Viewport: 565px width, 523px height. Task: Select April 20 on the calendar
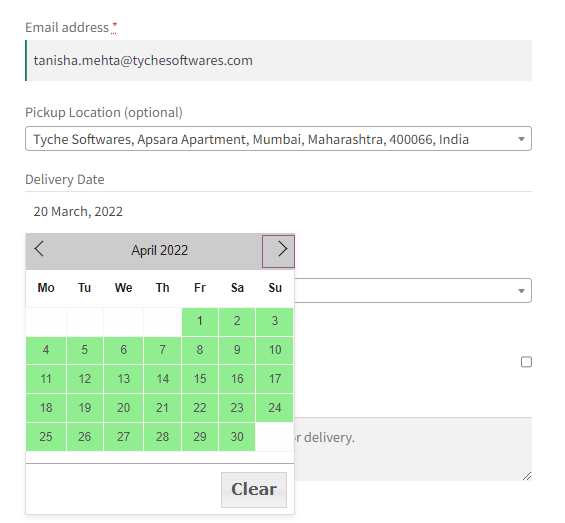click(x=124, y=408)
